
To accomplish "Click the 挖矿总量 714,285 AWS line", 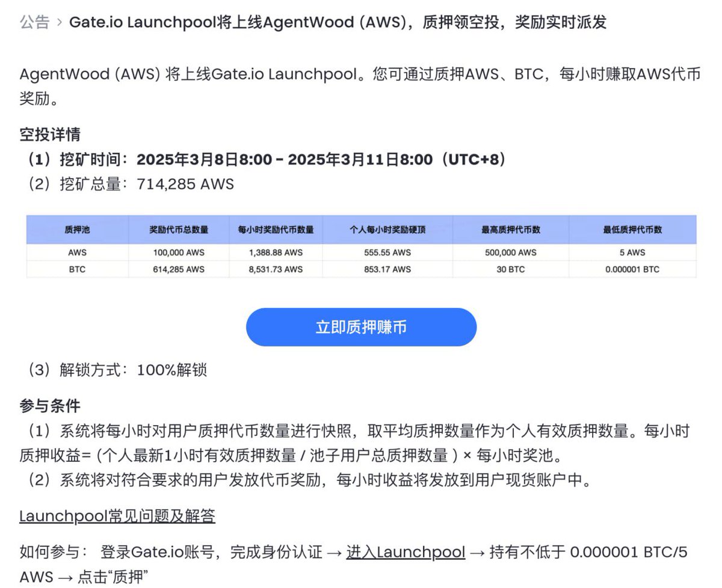I will [129, 184].
